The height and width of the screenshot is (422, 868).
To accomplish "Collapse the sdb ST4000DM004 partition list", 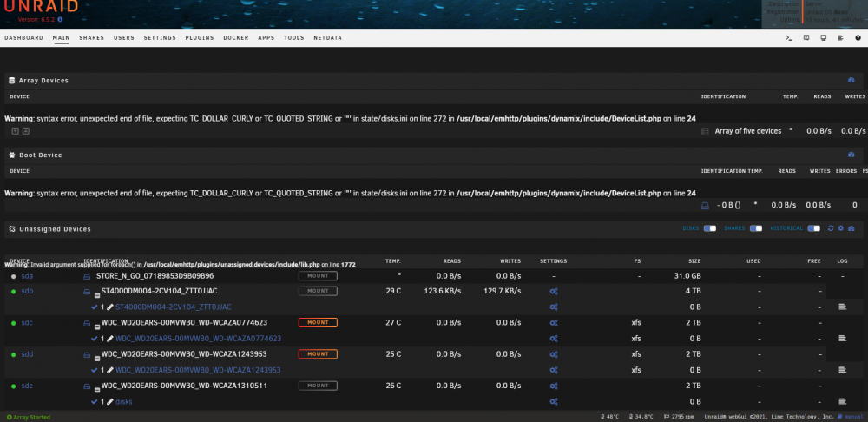I will pos(97,296).
